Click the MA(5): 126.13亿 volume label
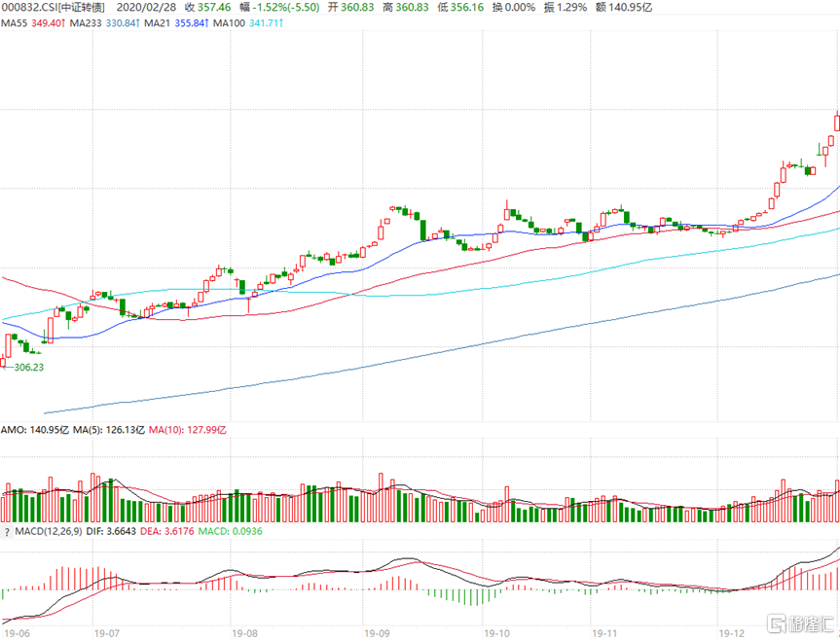The width and height of the screenshot is (840, 640). point(109,430)
